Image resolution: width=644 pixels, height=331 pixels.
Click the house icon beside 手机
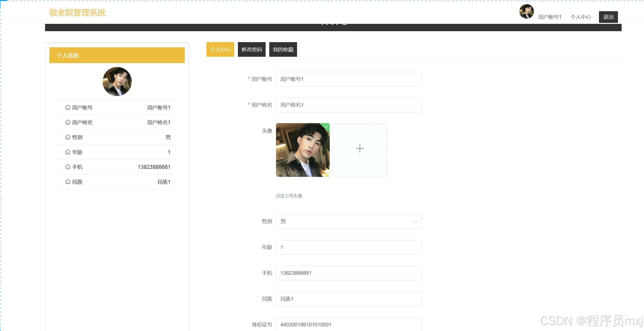(x=67, y=167)
